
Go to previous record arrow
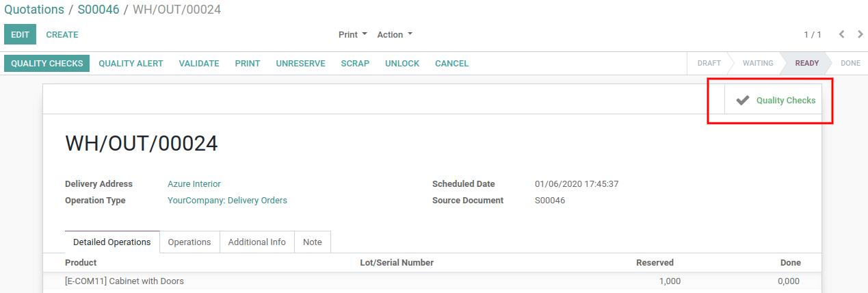pos(842,34)
